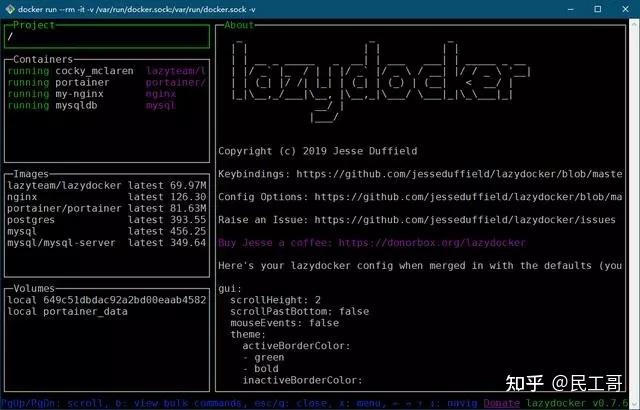Select the mysql image with size 456.25
This screenshot has width=640, height=410.
[x=107, y=231]
